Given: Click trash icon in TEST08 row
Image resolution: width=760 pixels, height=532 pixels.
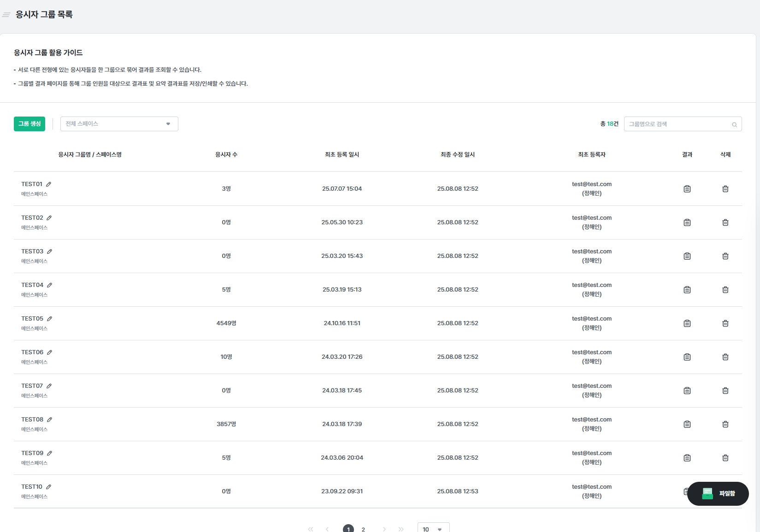Looking at the screenshot, I should pyautogui.click(x=725, y=424).
